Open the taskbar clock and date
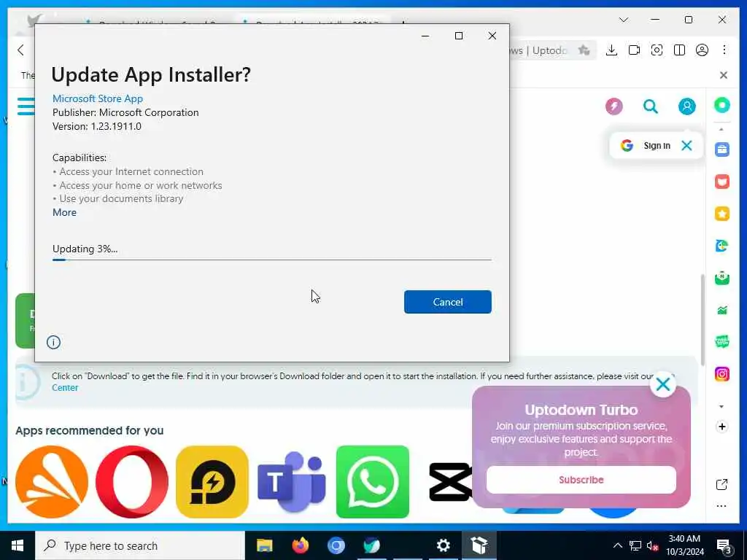Viewport: 747px width, 560px height. coord(684,545)
